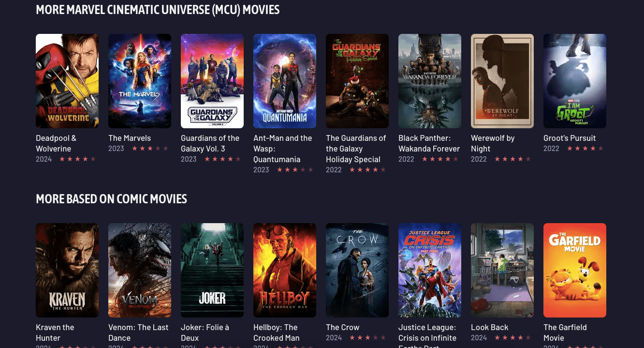Open 'Groot's Pursuit' title link

[570, 138]
